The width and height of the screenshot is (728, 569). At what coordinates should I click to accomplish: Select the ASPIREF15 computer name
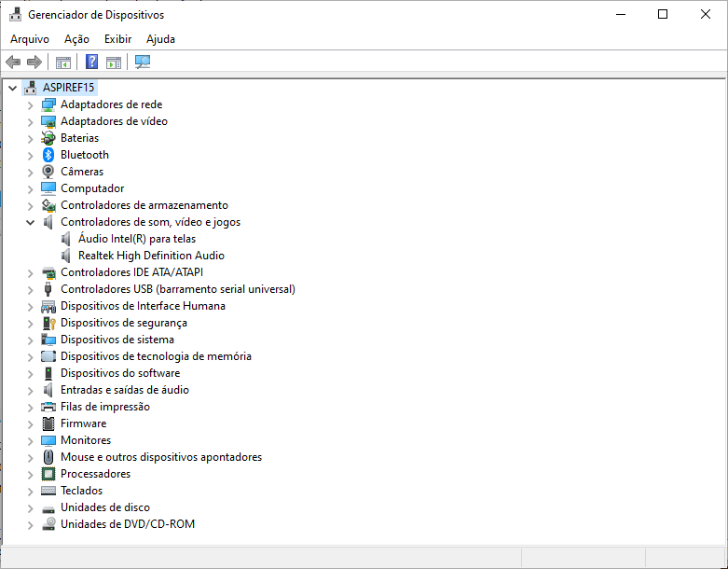tap(69, 88)
